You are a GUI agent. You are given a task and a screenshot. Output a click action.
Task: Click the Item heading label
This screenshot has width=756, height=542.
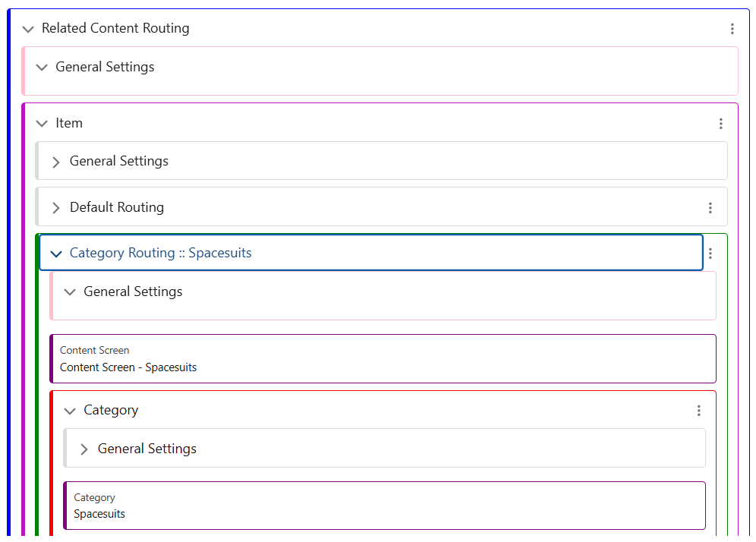69,123
